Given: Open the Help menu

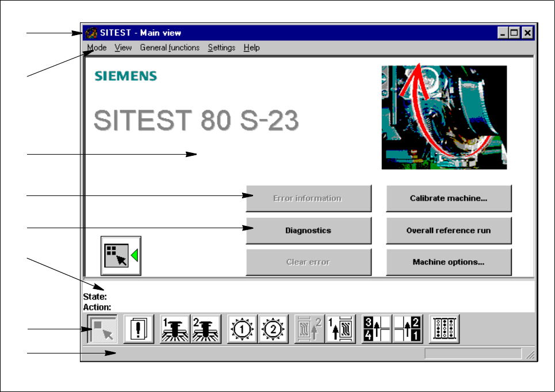Looking at the screenshot, I should pyautogui.click(x=251, y=47).
